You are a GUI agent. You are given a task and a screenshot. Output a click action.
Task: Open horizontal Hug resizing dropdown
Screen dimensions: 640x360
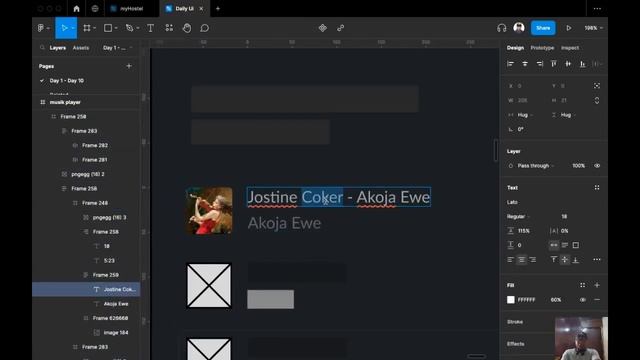coord(525,115)
